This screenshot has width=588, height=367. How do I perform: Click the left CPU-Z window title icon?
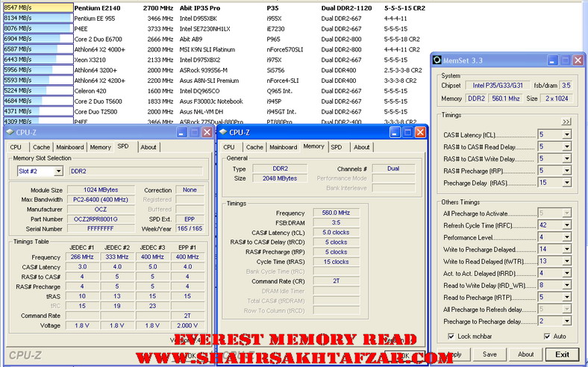[10, 132]
